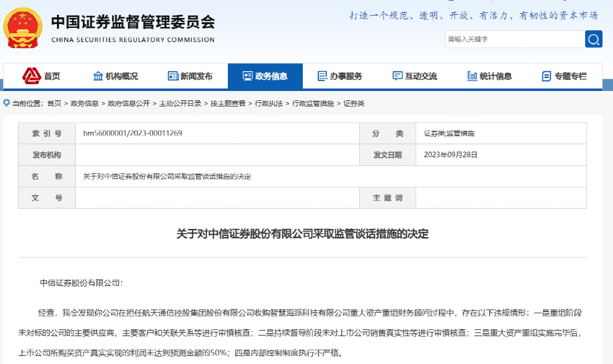The height and width of the screenshot is (364, 613).
Task: Click the addressee line 中信证券股份有限公司:
Action: [81, 283]
